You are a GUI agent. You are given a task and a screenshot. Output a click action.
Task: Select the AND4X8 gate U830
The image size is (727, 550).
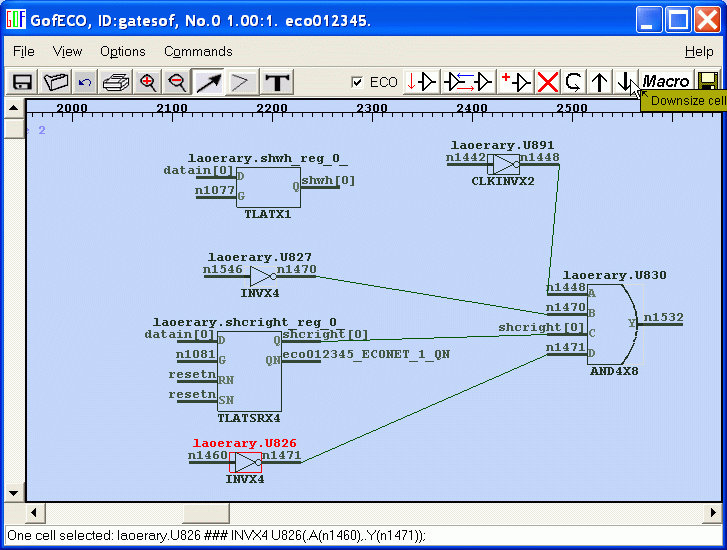pyautogui.click(x=613, y=324)
